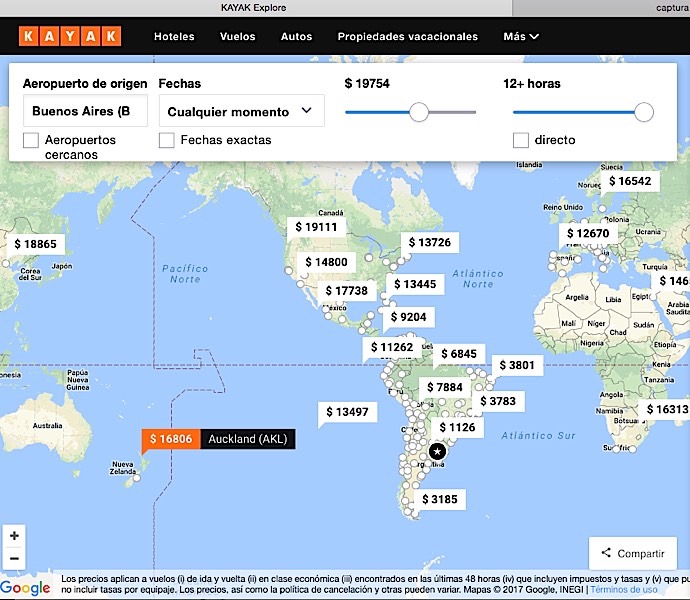This screenshot has height=600, width=690.
Task: Select the KAYAK Explore browser tab
Action: (253, 7)
